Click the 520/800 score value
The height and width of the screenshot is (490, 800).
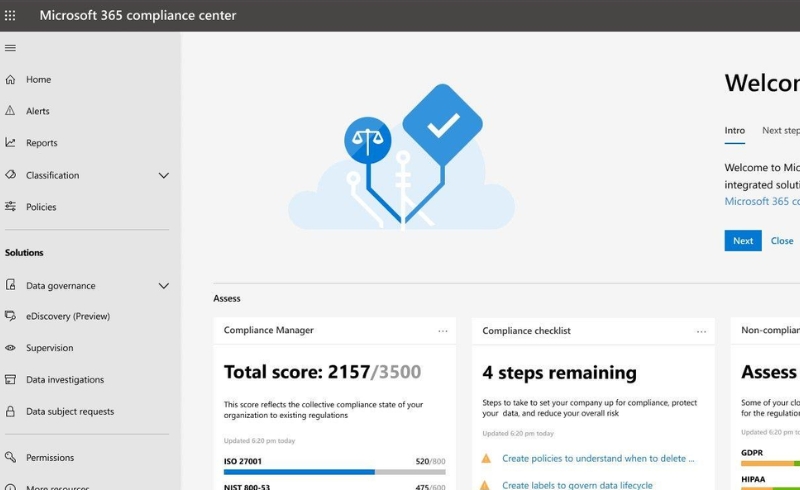(x=430, y=461)
